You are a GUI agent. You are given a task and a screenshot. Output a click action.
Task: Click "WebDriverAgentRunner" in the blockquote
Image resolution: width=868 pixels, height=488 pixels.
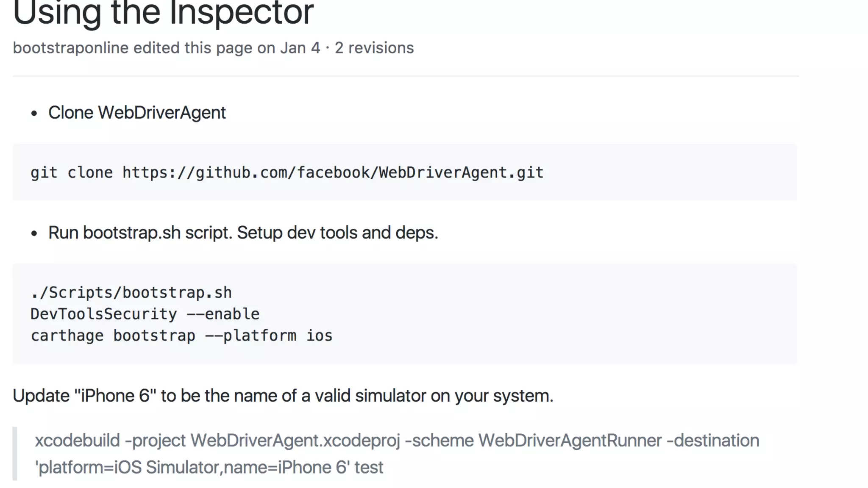[x=570, y=441]
